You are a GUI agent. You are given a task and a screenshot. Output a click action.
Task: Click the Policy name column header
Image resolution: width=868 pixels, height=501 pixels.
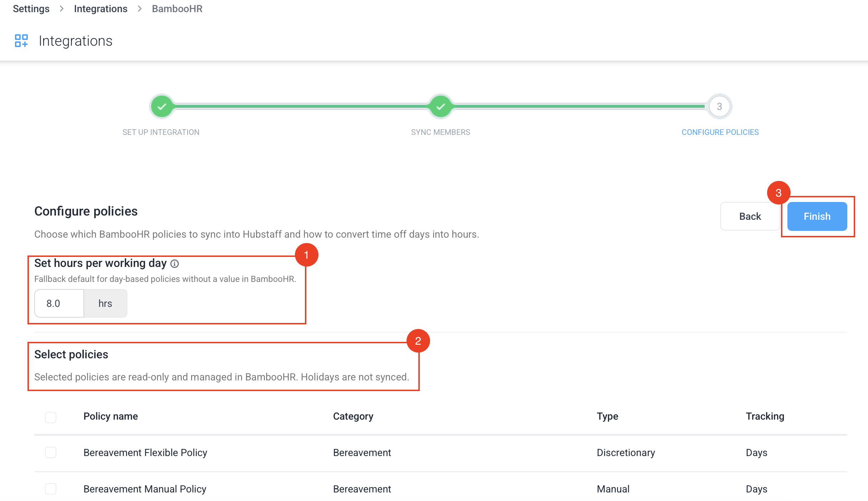point(111,416)
